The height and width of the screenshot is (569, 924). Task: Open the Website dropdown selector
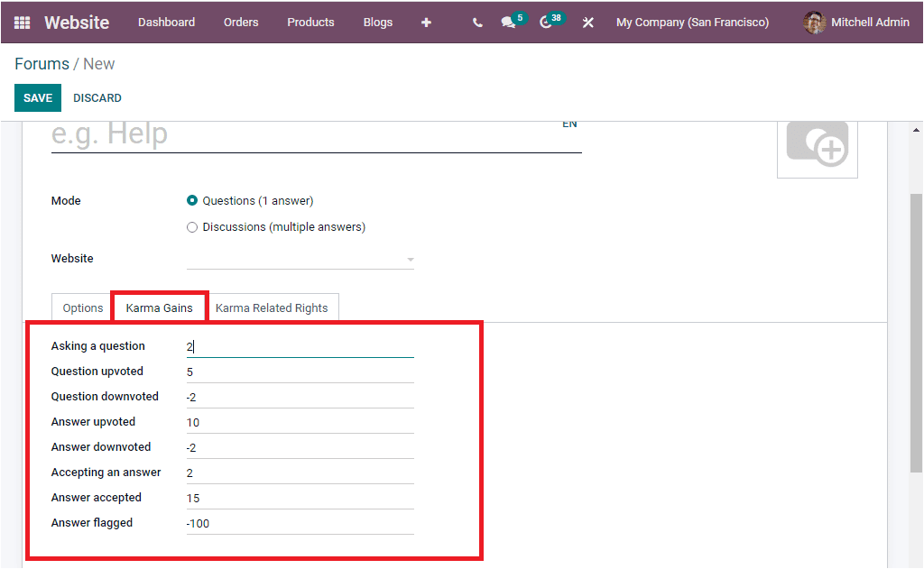(300, 259)
